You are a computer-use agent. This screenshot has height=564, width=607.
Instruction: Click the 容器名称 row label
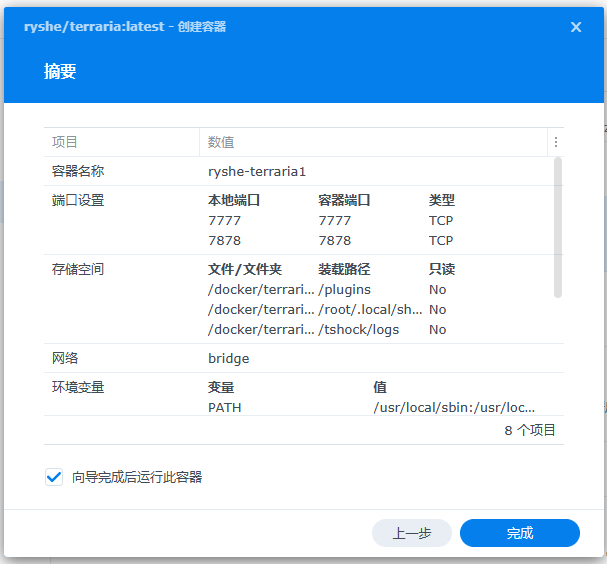tap(78, 171)
